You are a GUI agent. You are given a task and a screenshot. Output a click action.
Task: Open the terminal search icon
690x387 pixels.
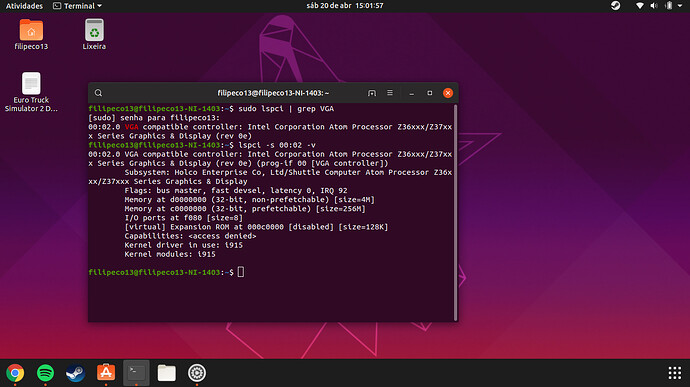pyautogui.click(x=98, y=93)
